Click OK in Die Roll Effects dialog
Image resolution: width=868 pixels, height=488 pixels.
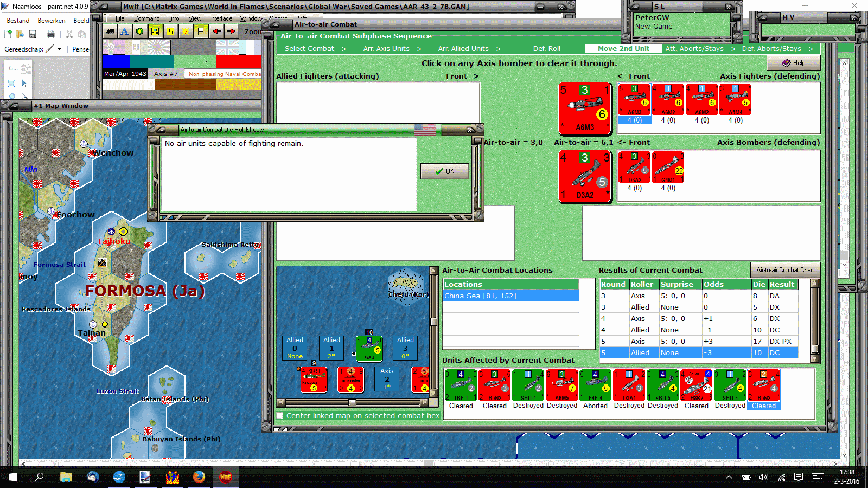[445, 171]
